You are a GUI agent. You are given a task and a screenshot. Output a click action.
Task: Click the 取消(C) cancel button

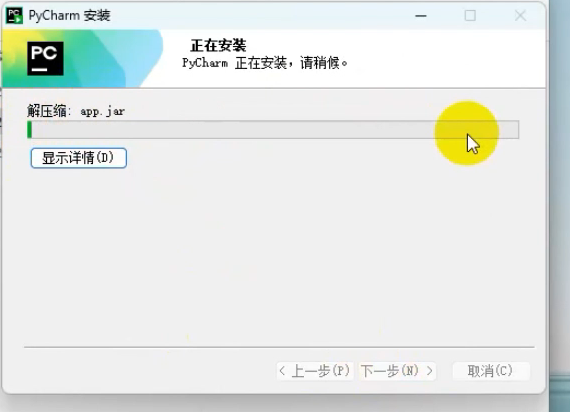pyautogui.click(x=491, y=371)
